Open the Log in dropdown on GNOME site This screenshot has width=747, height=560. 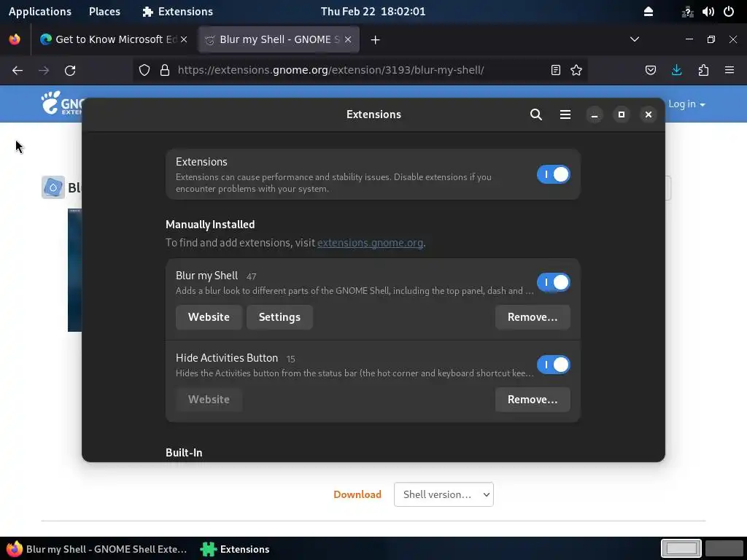pos(686,104)
